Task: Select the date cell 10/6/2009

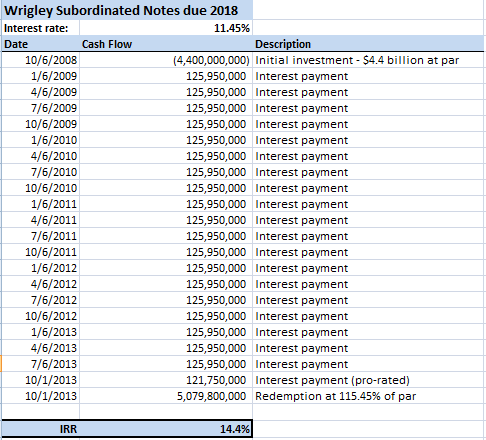Action: pos(41,124)
